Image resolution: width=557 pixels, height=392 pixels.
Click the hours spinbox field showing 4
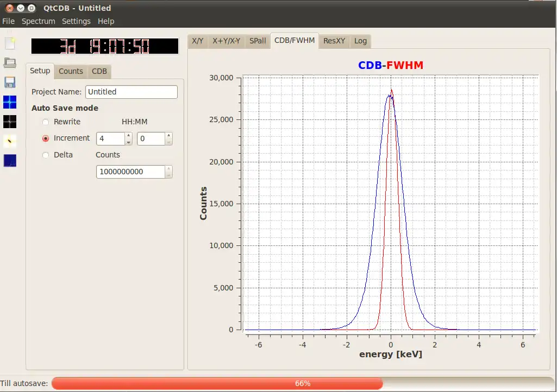(111, 138)
